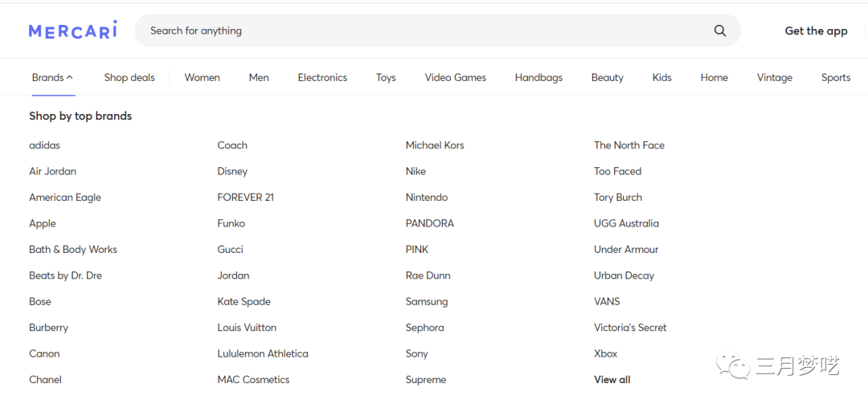868x404 pixels.
Task: Click the Mercari logo
Action: point(72,31)
